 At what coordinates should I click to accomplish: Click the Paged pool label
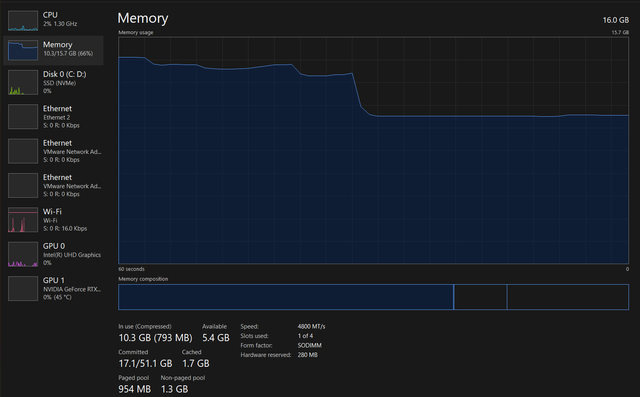coord(133,378)
